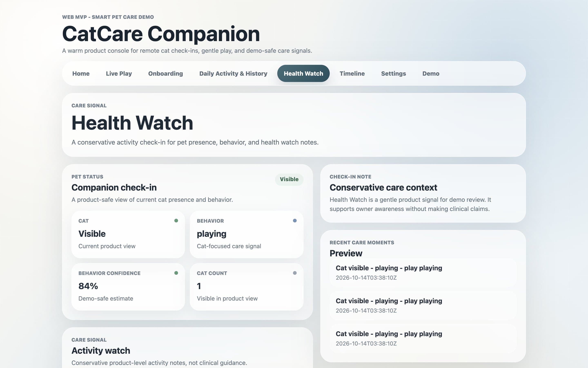The width and height of the screenshot is (588, 368).
Task: Select the Cat 'Visible' value text
Action: (x=92, y=234)
